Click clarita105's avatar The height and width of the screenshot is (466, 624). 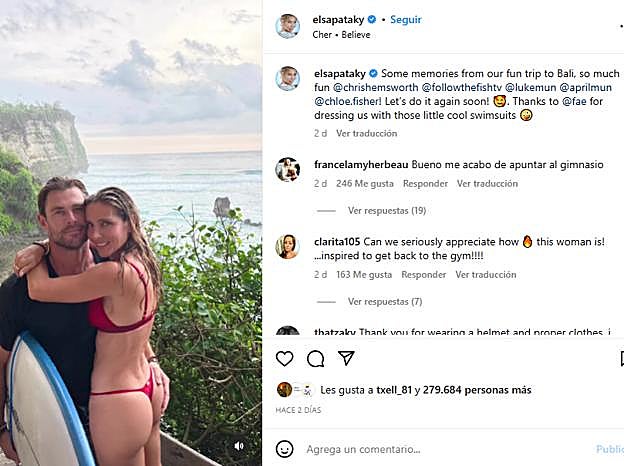pyautogui.click(x=288, y=246)
